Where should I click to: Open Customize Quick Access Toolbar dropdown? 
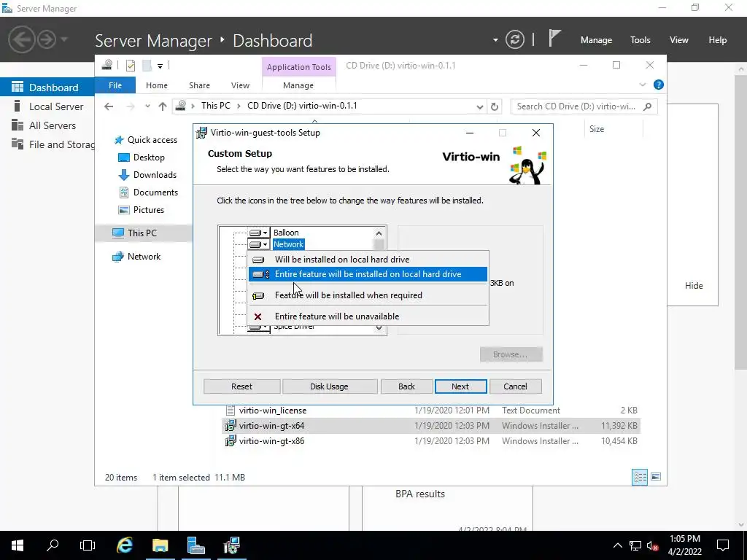[x=160, y=66]
